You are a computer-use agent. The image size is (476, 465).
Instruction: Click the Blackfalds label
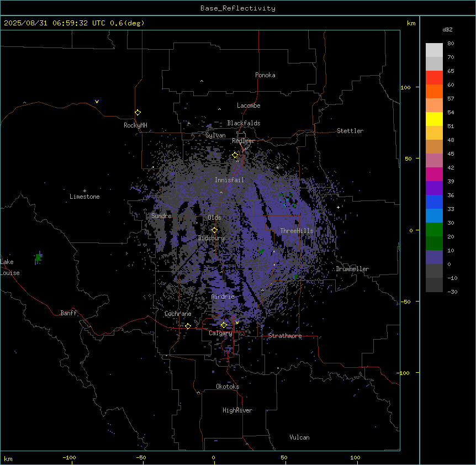tap(244, 123)
